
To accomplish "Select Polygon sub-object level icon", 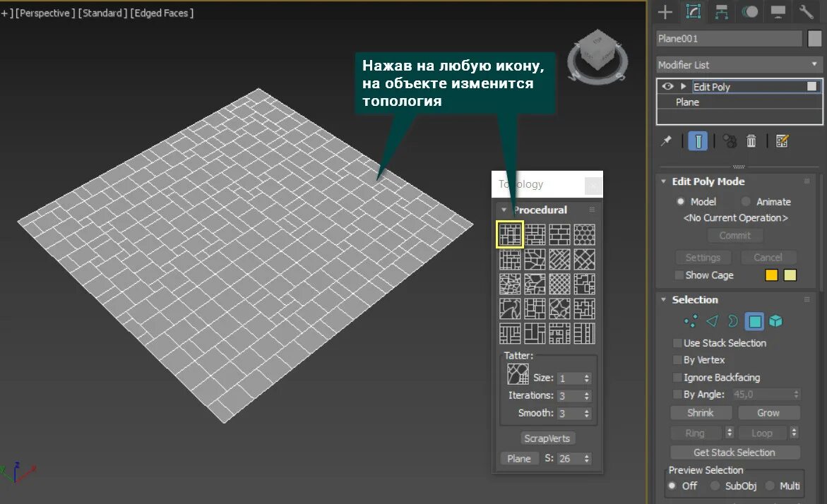I will (755, 322).
